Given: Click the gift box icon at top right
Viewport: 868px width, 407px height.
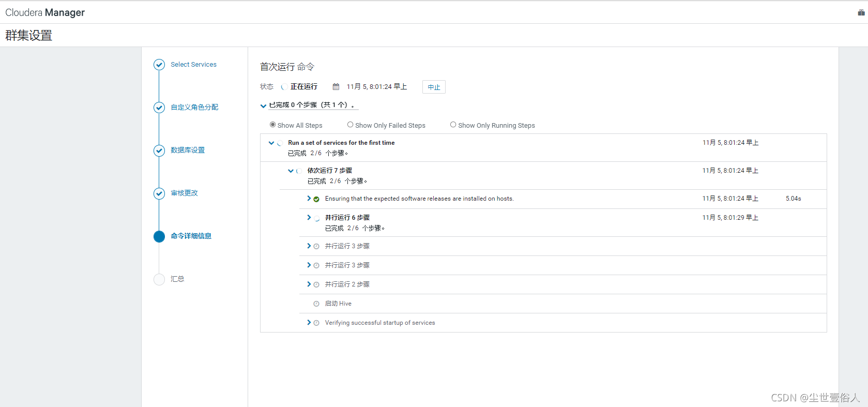Looking at the screenshot, I should tap(861, 12).
